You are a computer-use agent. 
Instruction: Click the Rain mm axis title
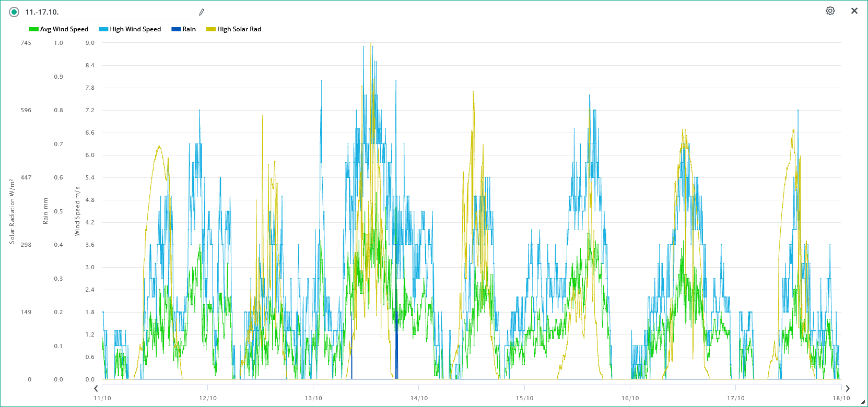point(45,211)
